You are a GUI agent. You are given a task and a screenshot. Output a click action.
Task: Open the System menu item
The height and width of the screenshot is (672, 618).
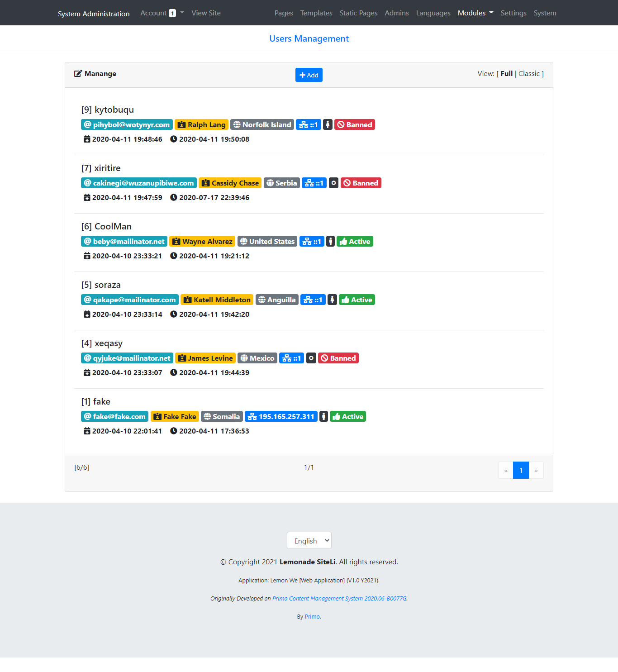[x=545, y=13]
